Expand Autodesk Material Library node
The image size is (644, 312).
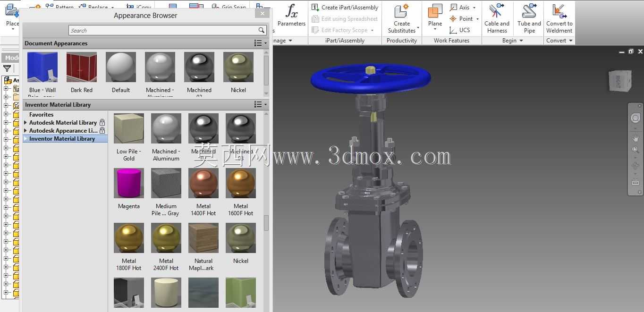(x=25, y=123)
